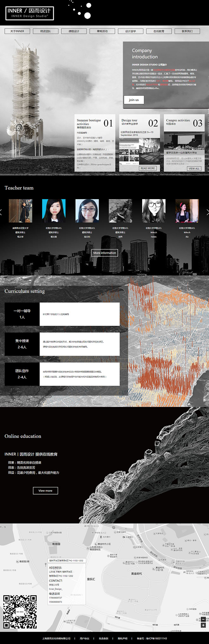The image size is (209, 644).
Task: Click the Inner_Design_ WeChat account text
Action: pyautogui.click(x=56, y=589)
